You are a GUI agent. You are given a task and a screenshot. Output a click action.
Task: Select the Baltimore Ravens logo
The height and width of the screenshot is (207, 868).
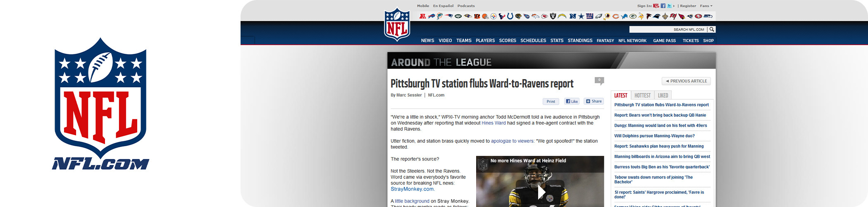point(468,16)
